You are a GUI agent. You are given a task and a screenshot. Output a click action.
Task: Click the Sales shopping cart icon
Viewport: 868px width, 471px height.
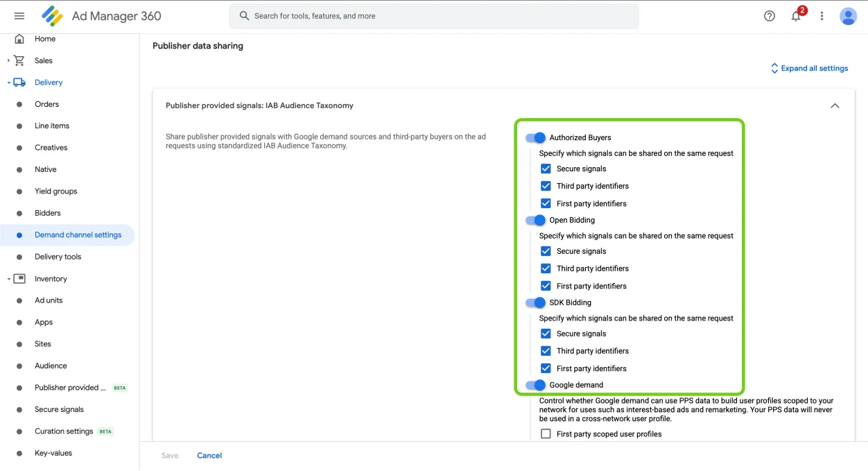point(19,60)
